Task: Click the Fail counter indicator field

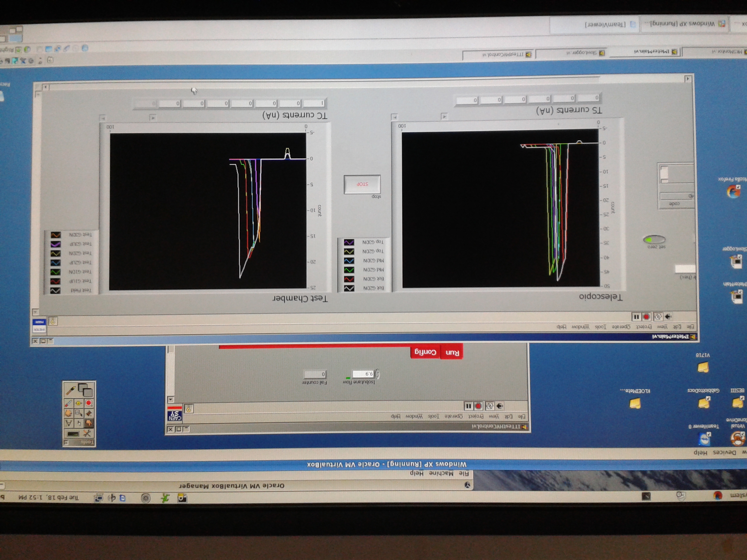Action: (x=315, y=374)
